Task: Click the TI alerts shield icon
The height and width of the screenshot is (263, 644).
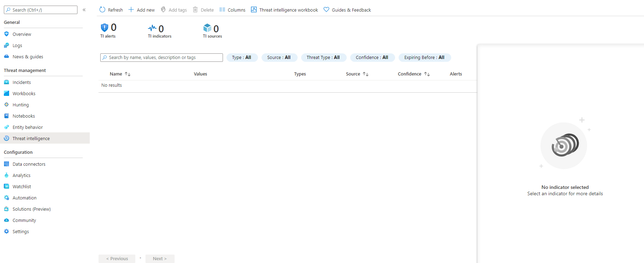Action: tap(104, 28)
